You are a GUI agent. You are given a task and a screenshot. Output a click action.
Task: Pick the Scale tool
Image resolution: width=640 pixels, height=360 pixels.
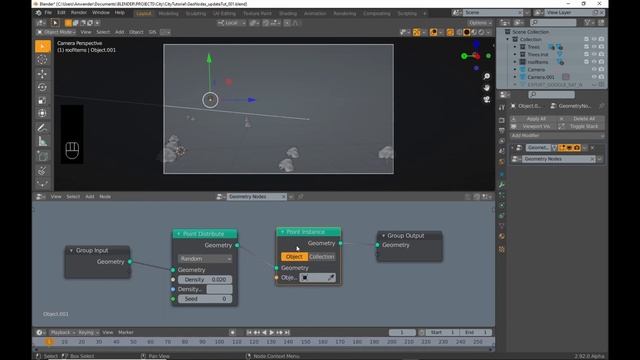[42, 100]
